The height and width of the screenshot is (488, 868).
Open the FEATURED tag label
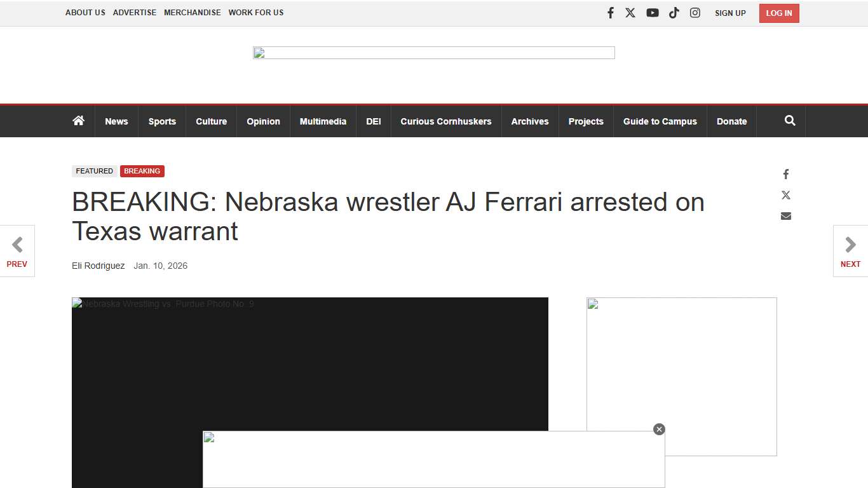[94, 171]
